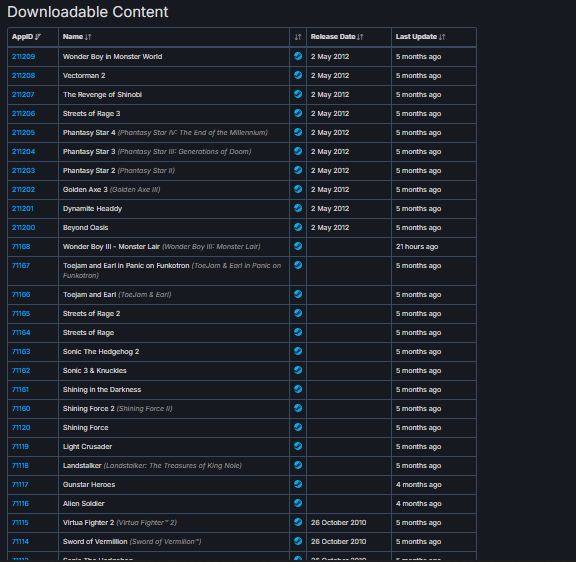
Task: Sort by the unlabeled store icon column
Action: (298, 37)
